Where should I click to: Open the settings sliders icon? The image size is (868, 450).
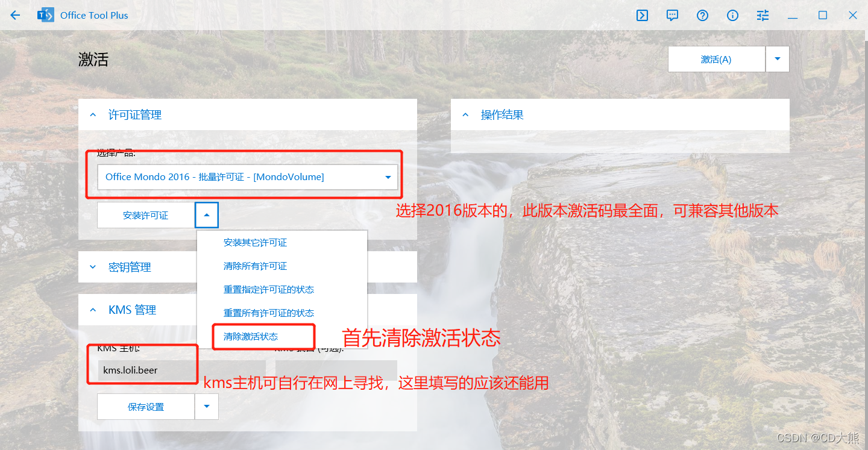(x=763, y=15)
